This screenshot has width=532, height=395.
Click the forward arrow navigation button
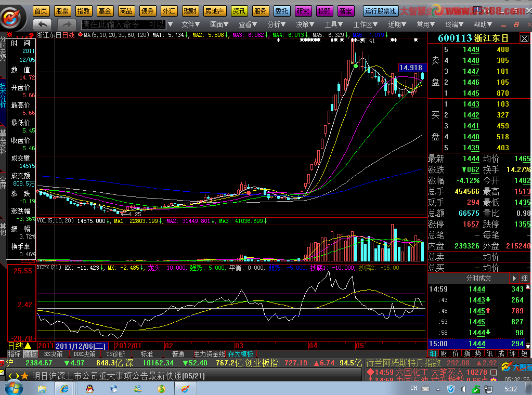tap(67, 24)
